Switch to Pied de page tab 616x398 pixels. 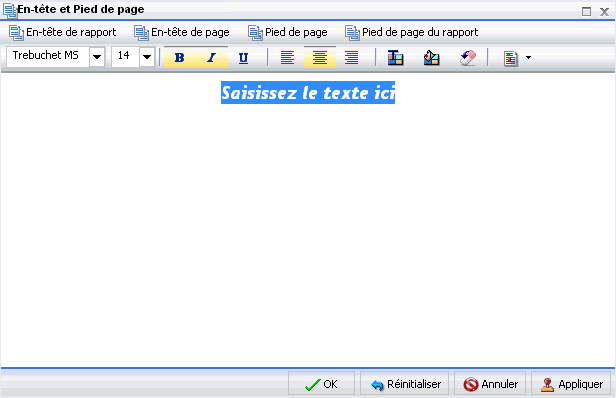(288, 32)
